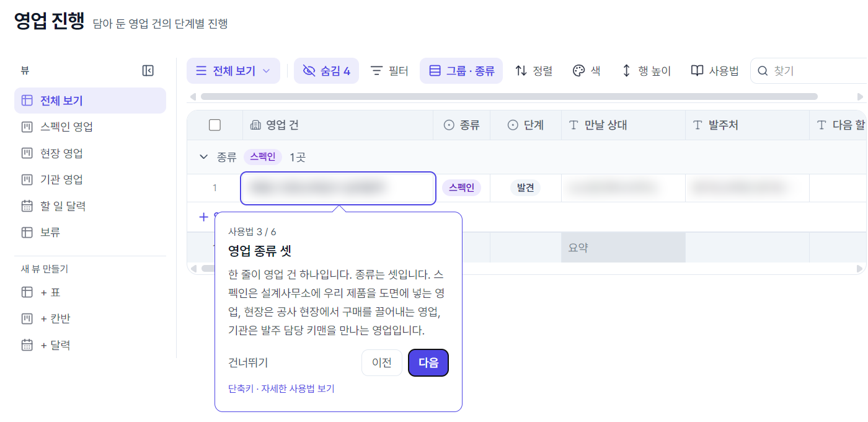
Task: Click the 발견 stage tag in row 1
Action: 525,187
